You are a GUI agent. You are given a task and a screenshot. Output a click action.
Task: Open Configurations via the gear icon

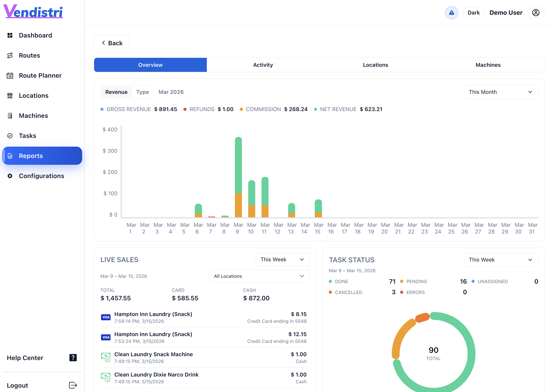pyautogui.click(x=10, y=176)
